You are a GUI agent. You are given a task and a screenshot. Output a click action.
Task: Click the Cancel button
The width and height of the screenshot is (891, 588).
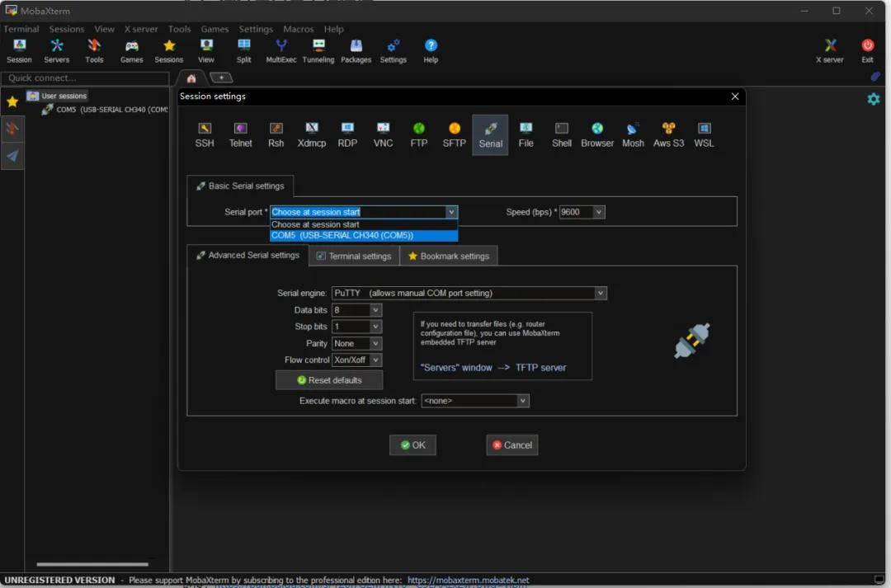pos(512,445)
